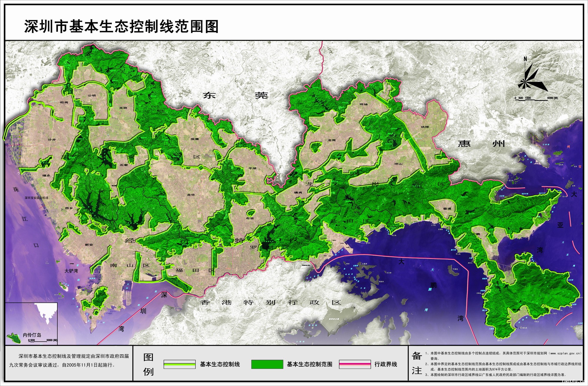Click the pink 行政界线 legend sample

[x=355, y=364]
